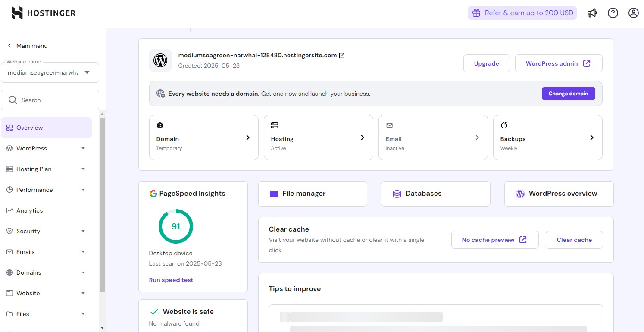This screenshot has height=332, width=644.
Task: Click the refresh icon on Backups card
Action: click(504, 125)
